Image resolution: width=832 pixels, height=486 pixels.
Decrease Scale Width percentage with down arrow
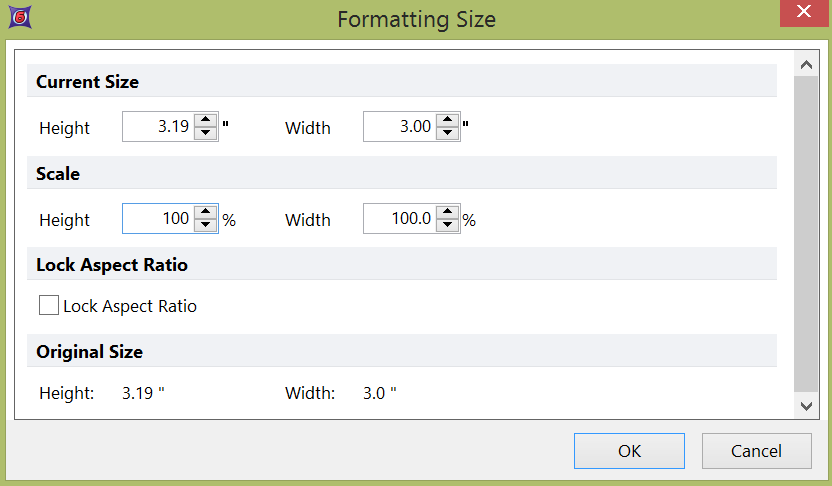point(447,225)
